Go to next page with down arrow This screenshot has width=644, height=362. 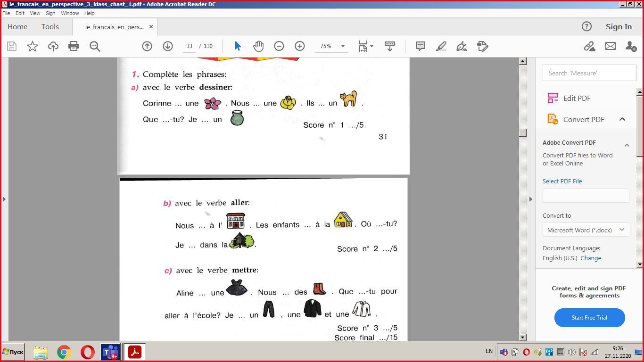(x=168, y=46)
